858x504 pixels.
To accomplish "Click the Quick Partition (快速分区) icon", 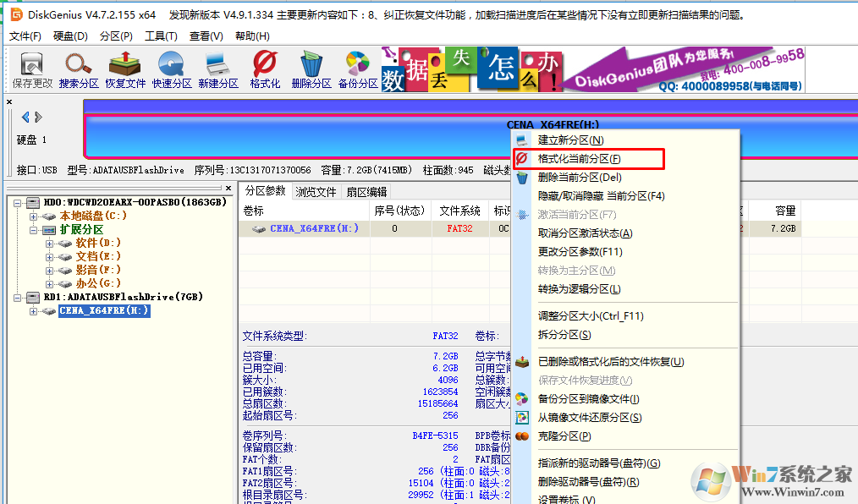I will pos(172,68).
